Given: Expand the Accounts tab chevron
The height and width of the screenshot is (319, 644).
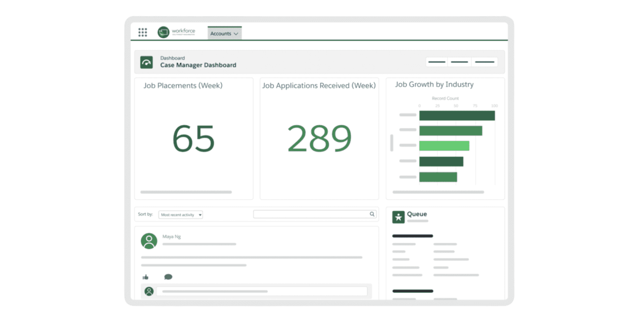Looking at the screenshot, I should (x=236, y=34).
